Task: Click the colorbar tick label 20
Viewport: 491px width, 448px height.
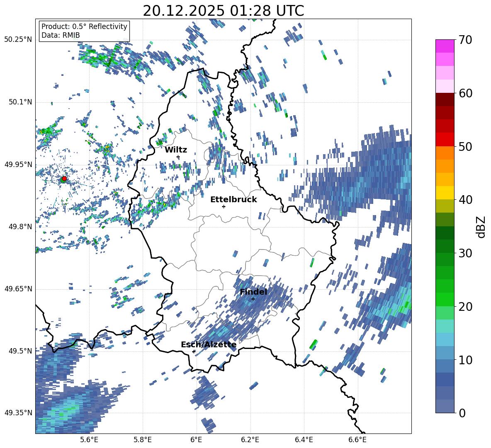Action: [x=465, y=306]
